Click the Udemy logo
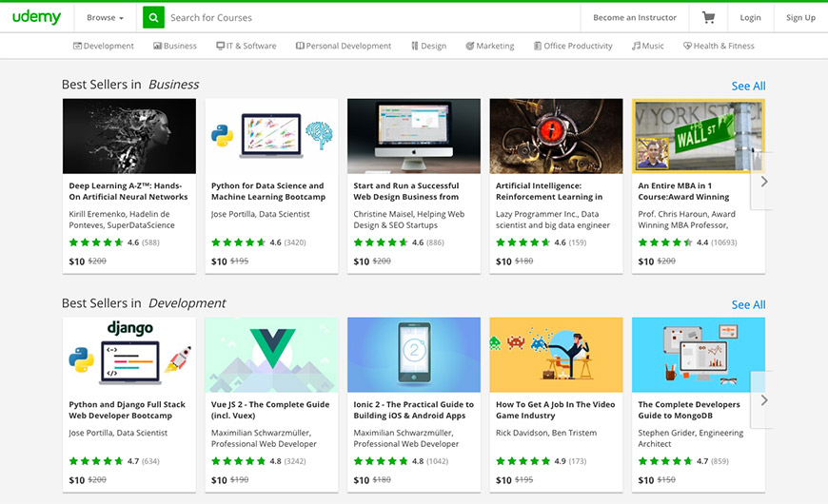The height and width of the screenshot is (504, 828). [37, 17]
